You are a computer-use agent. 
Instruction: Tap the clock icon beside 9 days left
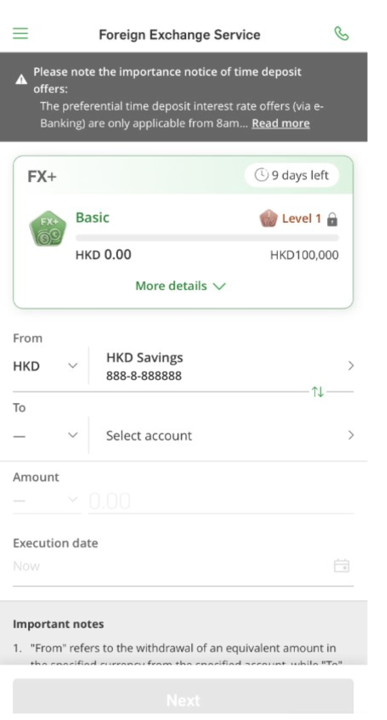[261, 175]
